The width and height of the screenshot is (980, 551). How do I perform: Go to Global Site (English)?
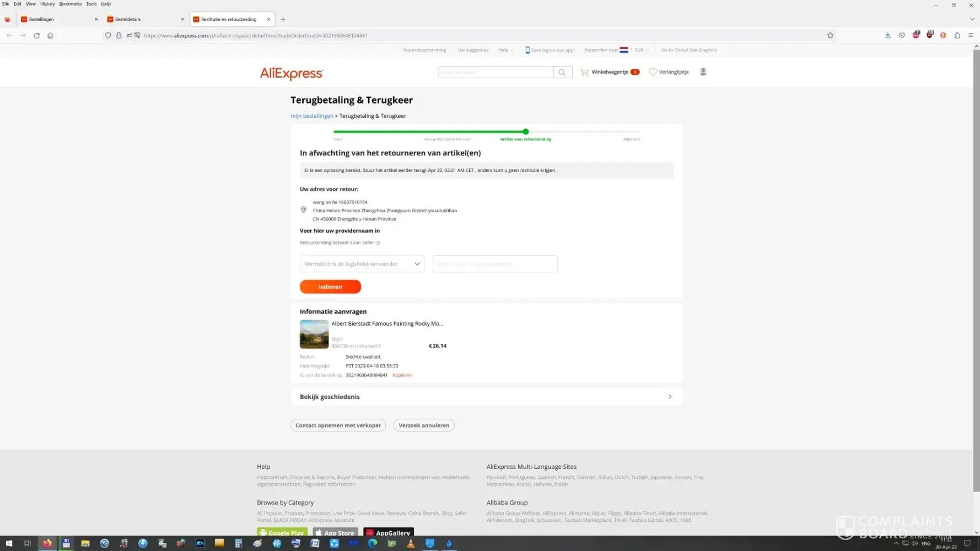pyautogui.click(x=689, y=50)
